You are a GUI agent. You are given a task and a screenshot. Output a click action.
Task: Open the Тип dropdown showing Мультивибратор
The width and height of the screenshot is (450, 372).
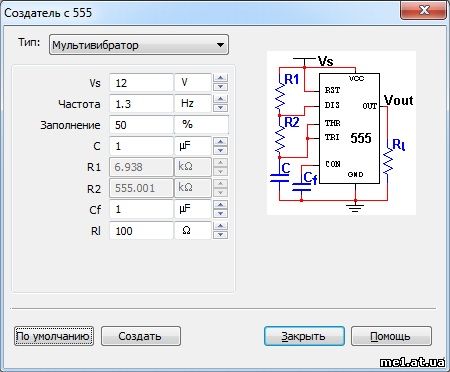[139, 45]
